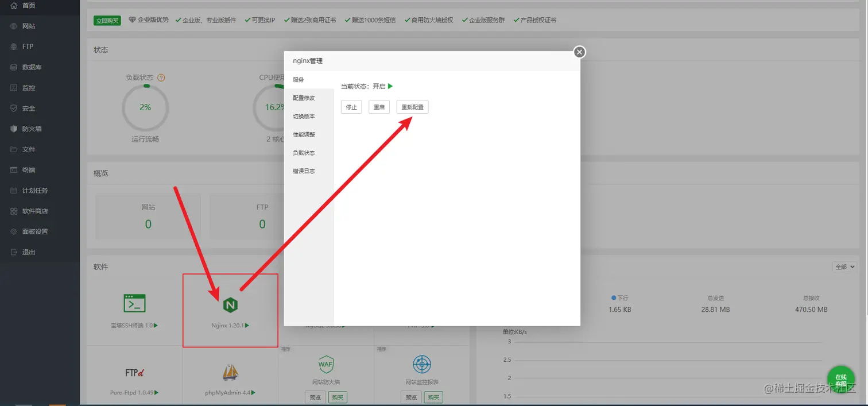Open the 在线客服 chat bubble

pos(841,380)
